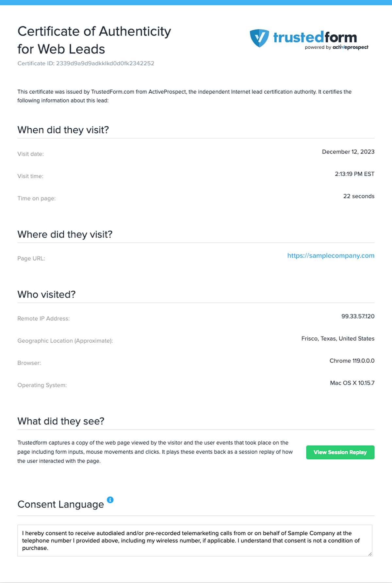Click the Certificate ID text line

(x=86, y=63)
